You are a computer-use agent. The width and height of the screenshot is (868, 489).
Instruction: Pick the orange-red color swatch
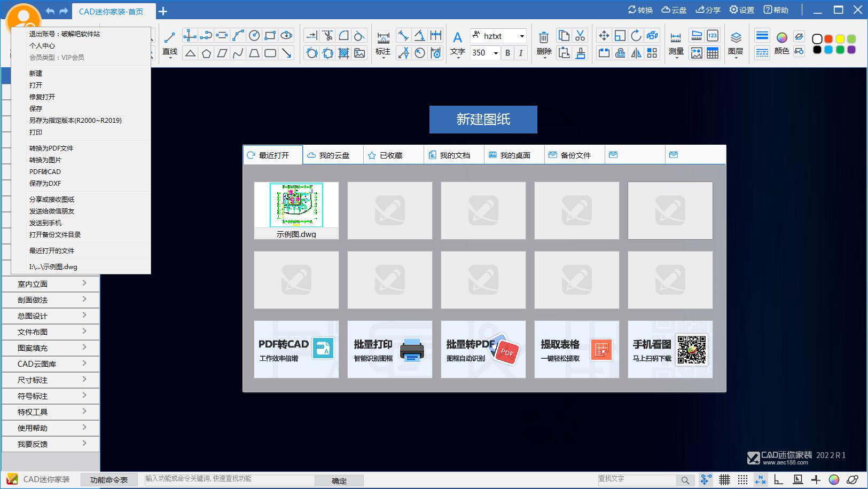coord(828,39)
